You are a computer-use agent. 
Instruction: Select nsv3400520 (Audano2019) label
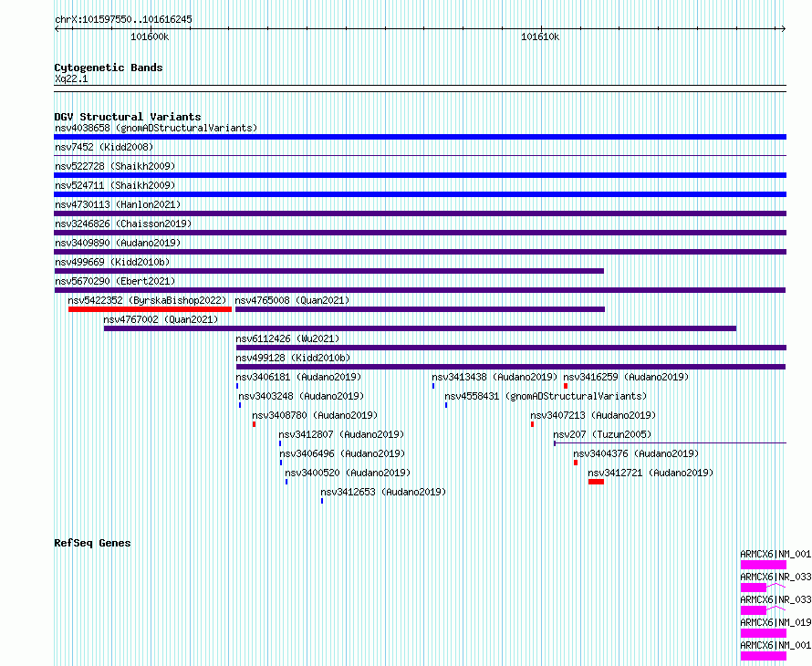348,473
